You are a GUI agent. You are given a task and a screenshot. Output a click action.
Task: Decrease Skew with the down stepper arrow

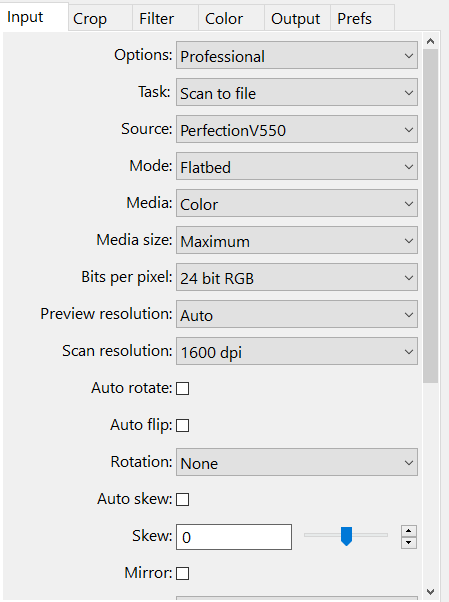[x=409, y=543]
